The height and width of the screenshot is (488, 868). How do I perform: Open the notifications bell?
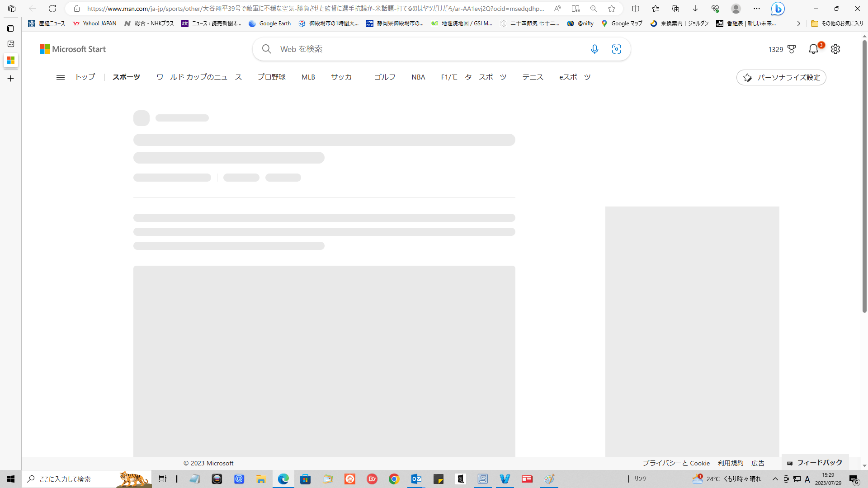[813, 49]
